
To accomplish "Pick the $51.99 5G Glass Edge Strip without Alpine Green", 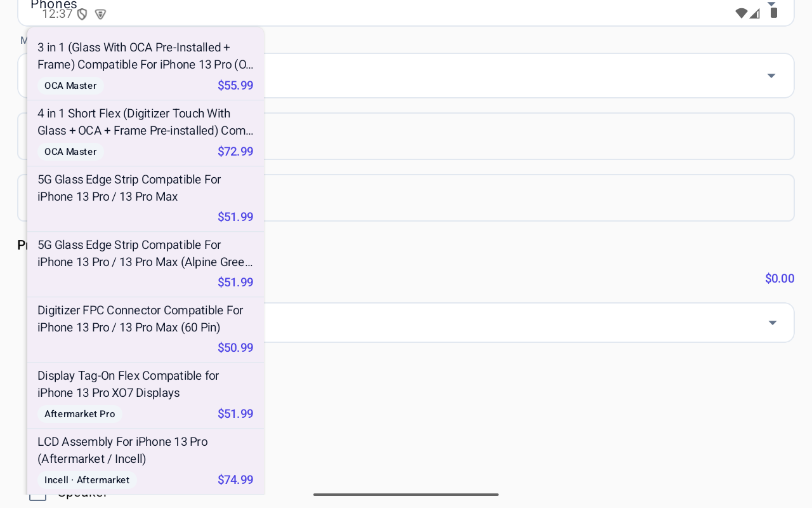I will (x=145, y=199).
